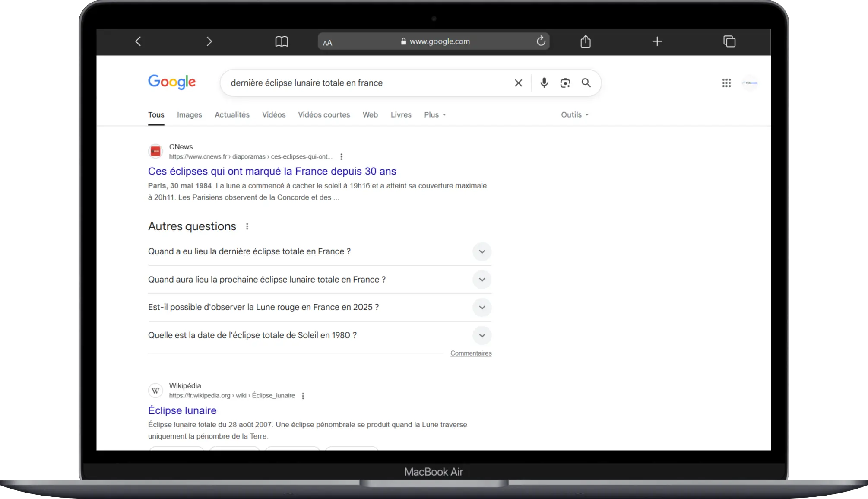
Task: Switch to the Livres tab
Action: point(401,115)
